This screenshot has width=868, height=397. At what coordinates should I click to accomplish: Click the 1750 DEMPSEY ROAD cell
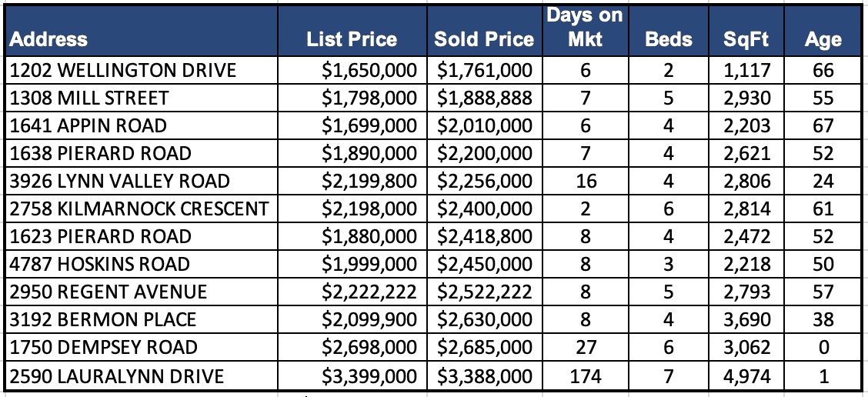coord(103,348)
